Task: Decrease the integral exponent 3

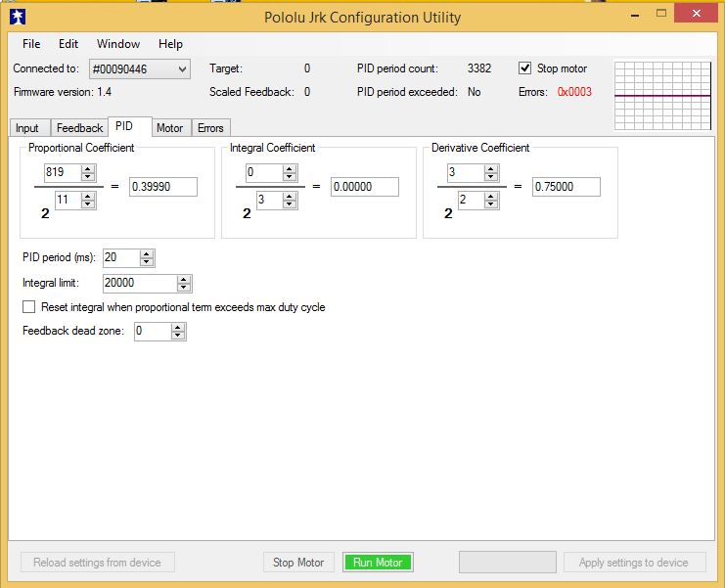Action: click(x=290, y=204)
